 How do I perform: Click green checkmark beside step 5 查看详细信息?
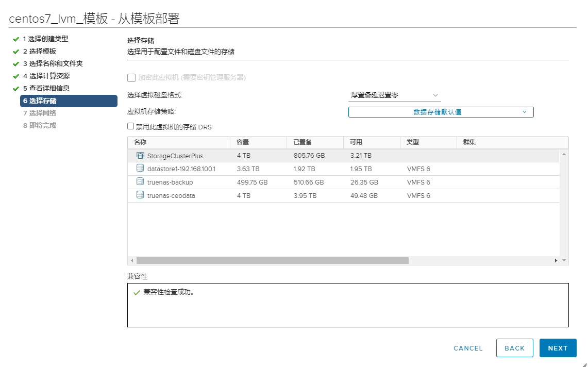pos(16,89)
